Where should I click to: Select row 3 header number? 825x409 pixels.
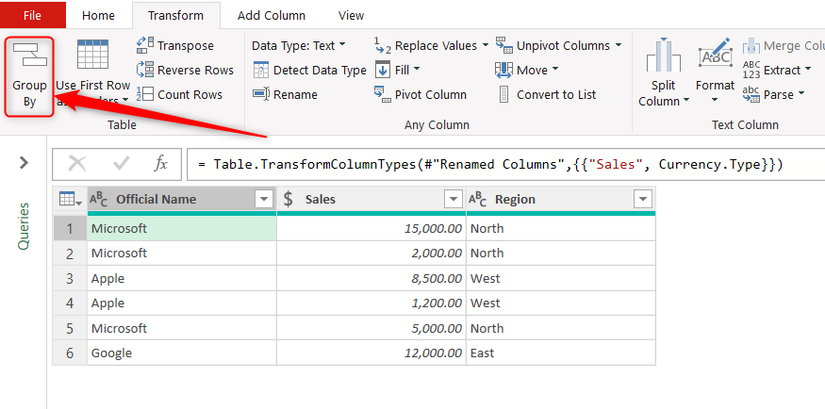click(70, 278)
